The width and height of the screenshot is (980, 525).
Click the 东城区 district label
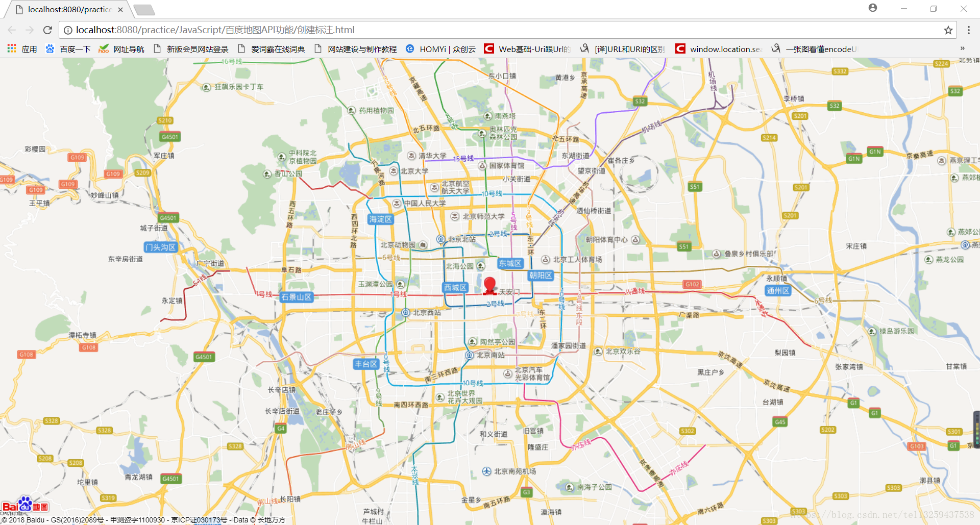click(x=510, y=263)
